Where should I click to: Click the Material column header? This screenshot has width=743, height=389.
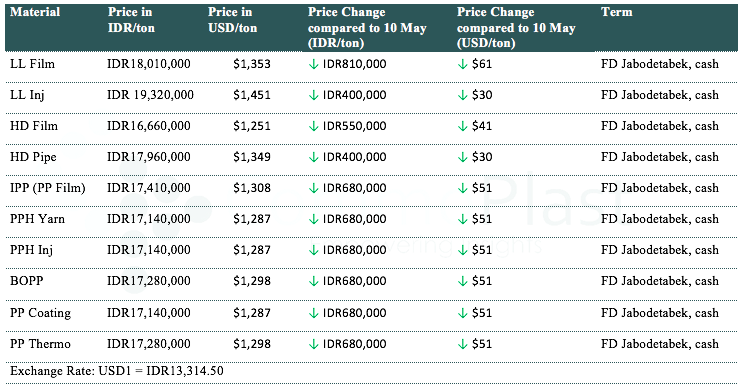[35, 12]
